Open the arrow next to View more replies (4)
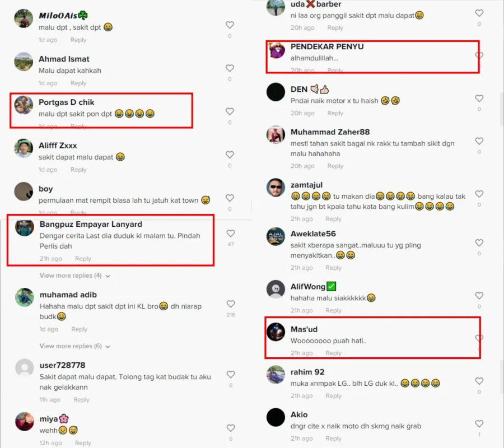The width and height of the screenshot is (504, 448). pyautogui.click(x=108, y=276)
